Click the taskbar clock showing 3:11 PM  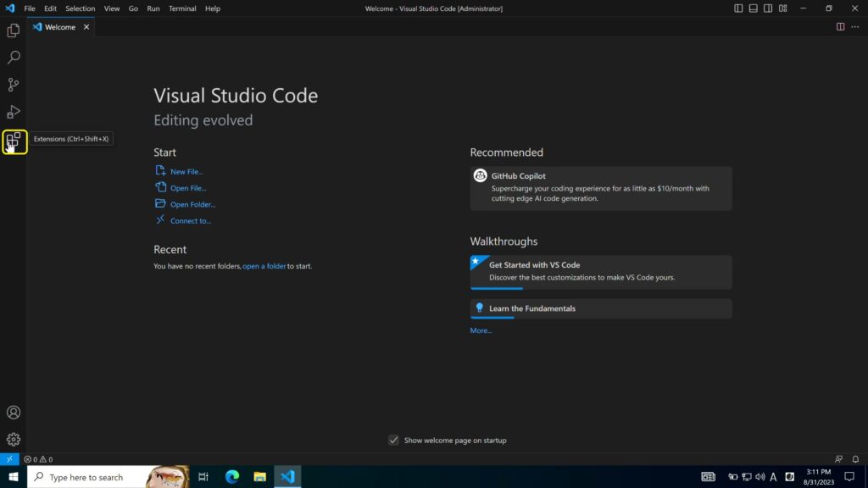tap(818, 477)
